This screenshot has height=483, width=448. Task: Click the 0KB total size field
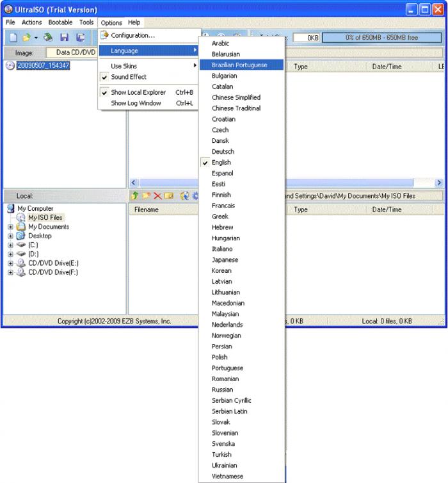307,38
